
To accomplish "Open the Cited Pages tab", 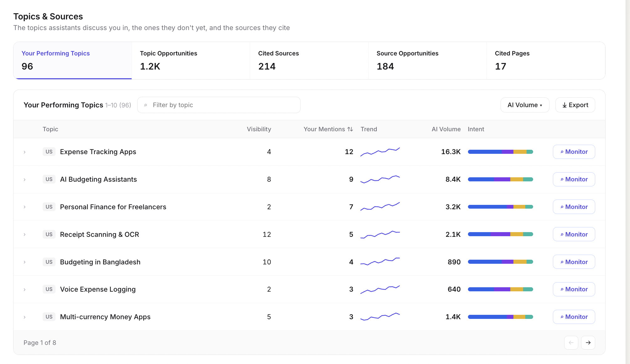I will click(546, 60).
